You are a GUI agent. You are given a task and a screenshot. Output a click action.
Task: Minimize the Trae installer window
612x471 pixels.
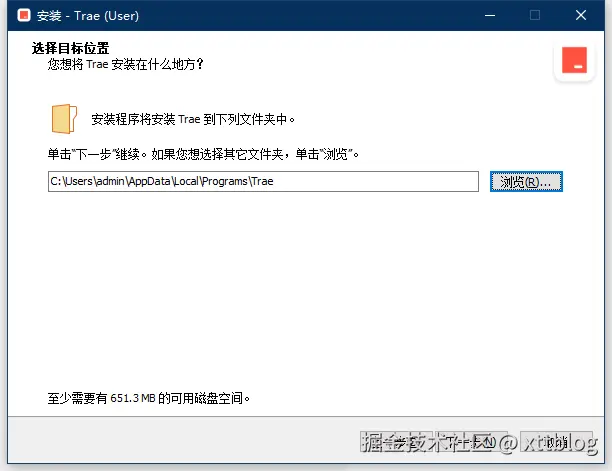click(490, 16)
